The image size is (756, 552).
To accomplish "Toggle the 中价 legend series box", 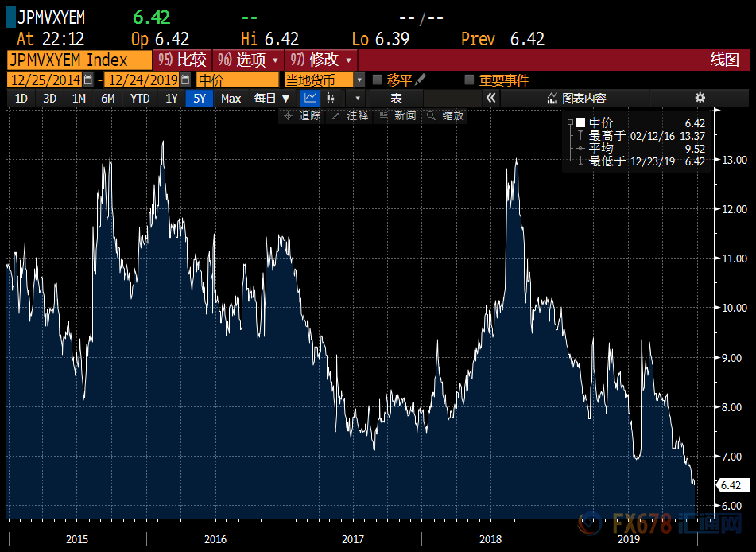I will pos(580,122).
